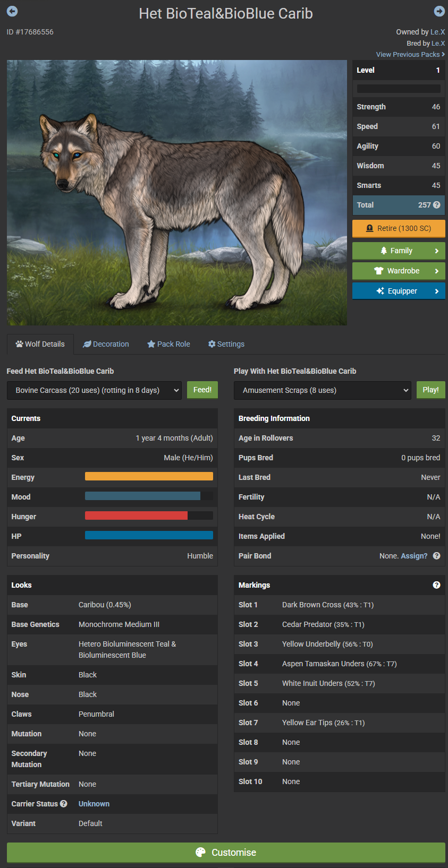Open the Settings tab
The width and height of the screenshot is (448, 868).
(x=226, y=344)
